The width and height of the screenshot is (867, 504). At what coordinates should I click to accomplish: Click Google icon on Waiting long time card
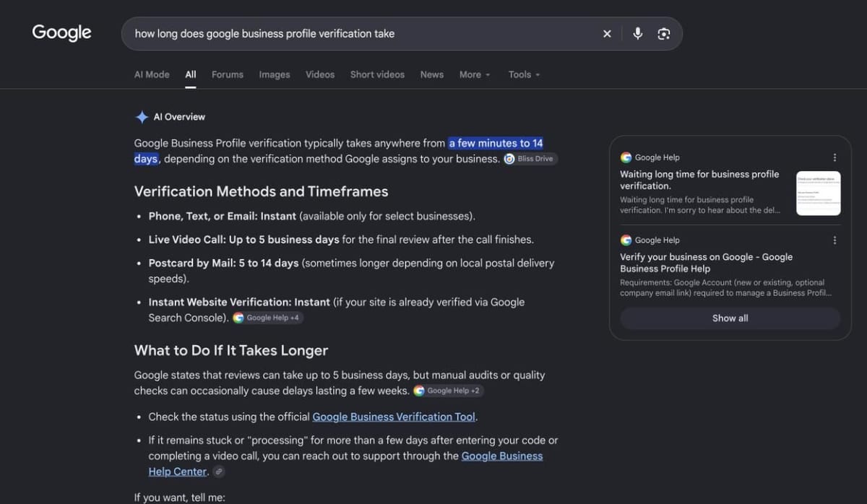(x=626, y=157)
